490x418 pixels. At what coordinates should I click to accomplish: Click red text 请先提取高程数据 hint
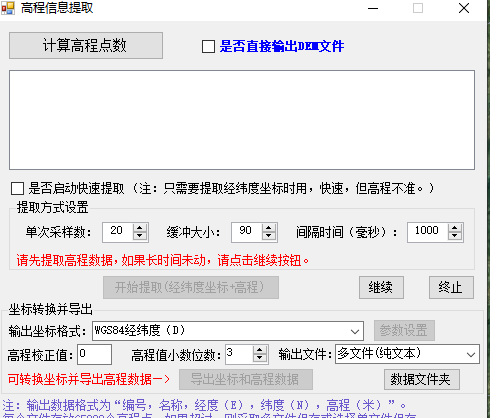(163, 260)
